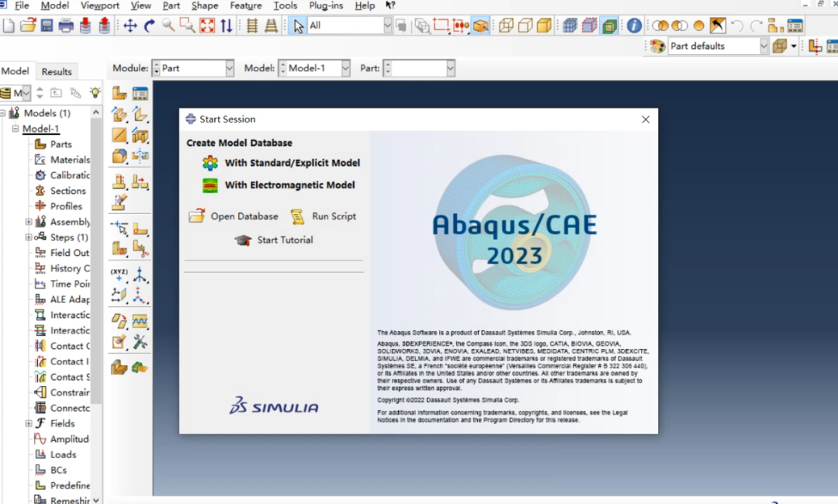Click the Simulia logo in Start Session dialog
Image resolution: width=838 pixels, height=504 pixels.
(274, 406)
